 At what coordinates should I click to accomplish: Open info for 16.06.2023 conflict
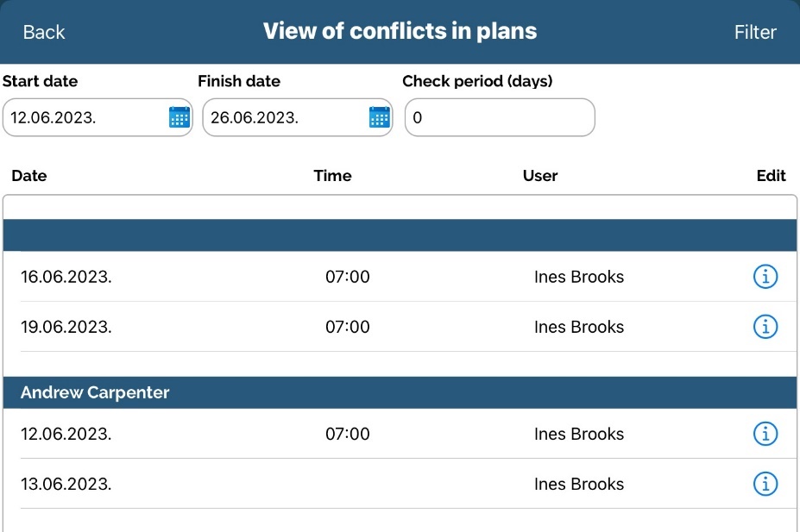pyautogui.click(x=765, y=277)
